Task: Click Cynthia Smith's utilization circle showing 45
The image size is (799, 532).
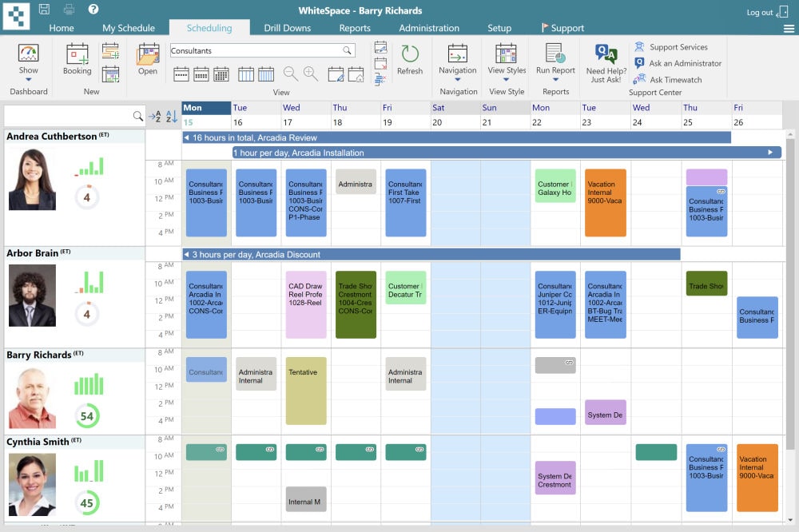Action: pos(87,503)
